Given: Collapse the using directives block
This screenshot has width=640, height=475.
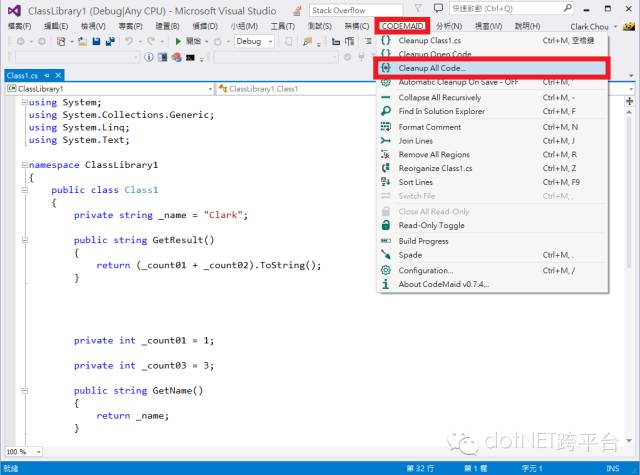Looking at the screenshot, I should coord(24,102).
